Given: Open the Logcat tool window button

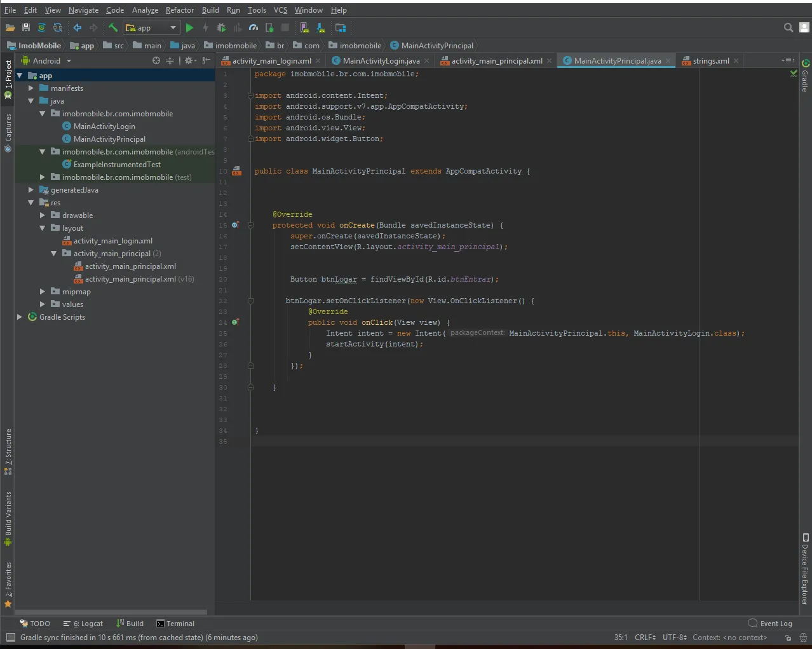Looking at the screenshot, I should tap(84, 624).
